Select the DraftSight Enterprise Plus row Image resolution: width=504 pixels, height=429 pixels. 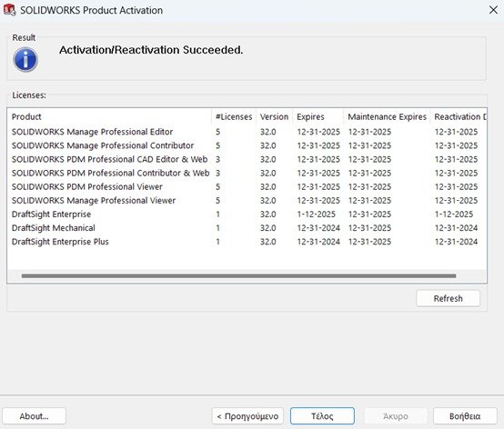pyautogui.click(x=247, y=242)
